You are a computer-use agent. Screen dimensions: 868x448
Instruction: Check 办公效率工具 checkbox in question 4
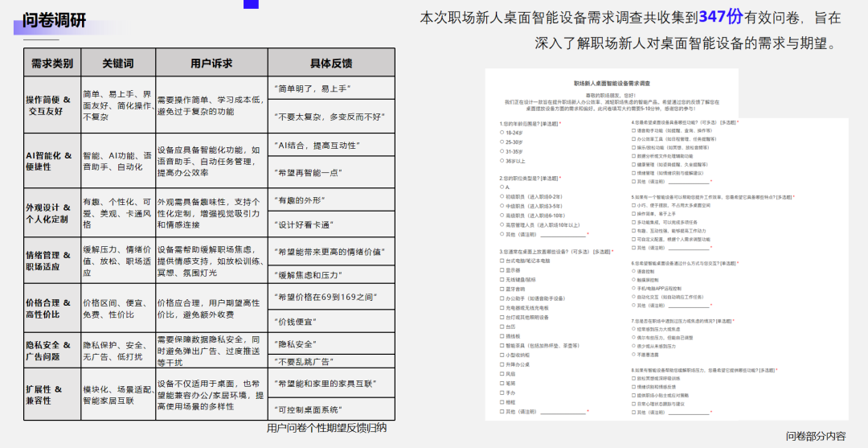coord(633,139)
